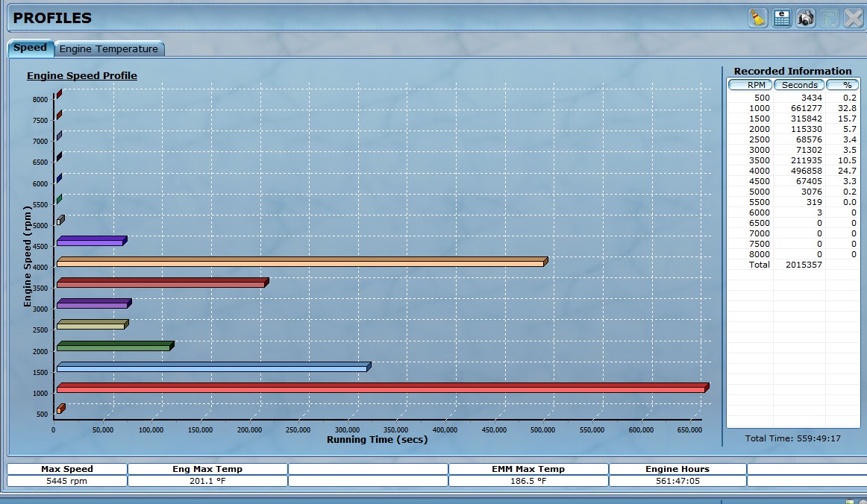Click the light blue 1500 rpm bar

(213, 366)
